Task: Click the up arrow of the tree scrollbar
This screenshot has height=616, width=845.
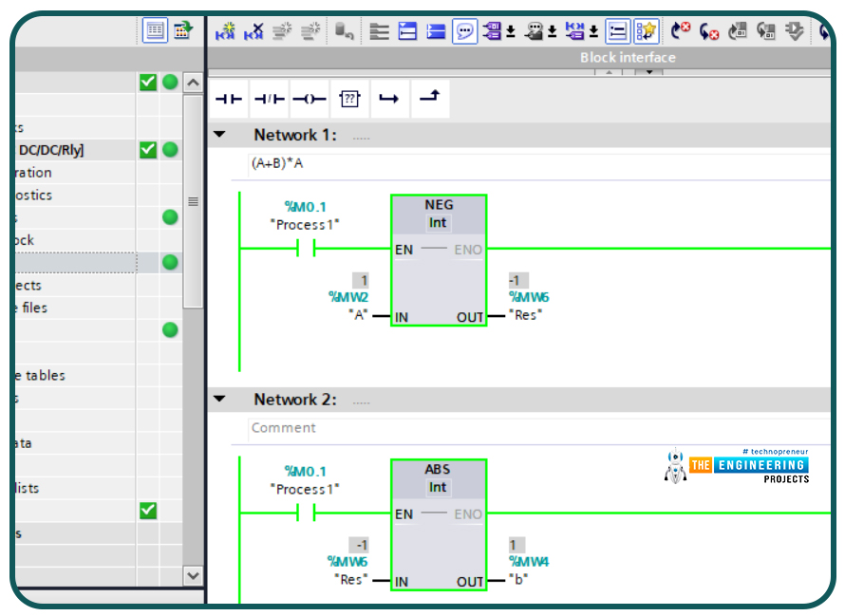Action: tap(193, 83)
